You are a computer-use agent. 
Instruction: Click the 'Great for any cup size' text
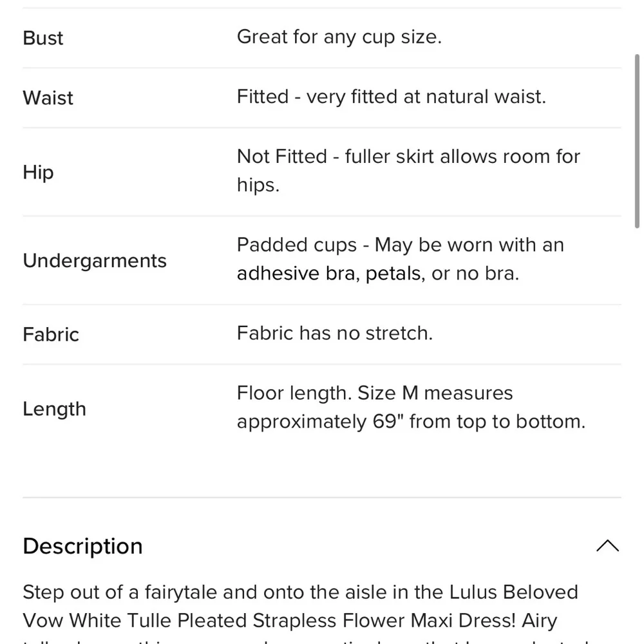point(339,37)
